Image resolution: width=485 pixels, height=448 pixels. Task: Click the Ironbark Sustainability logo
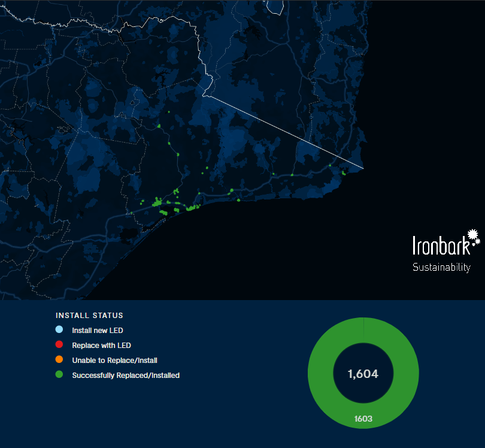pyautogui.click(x=445, y=251)
